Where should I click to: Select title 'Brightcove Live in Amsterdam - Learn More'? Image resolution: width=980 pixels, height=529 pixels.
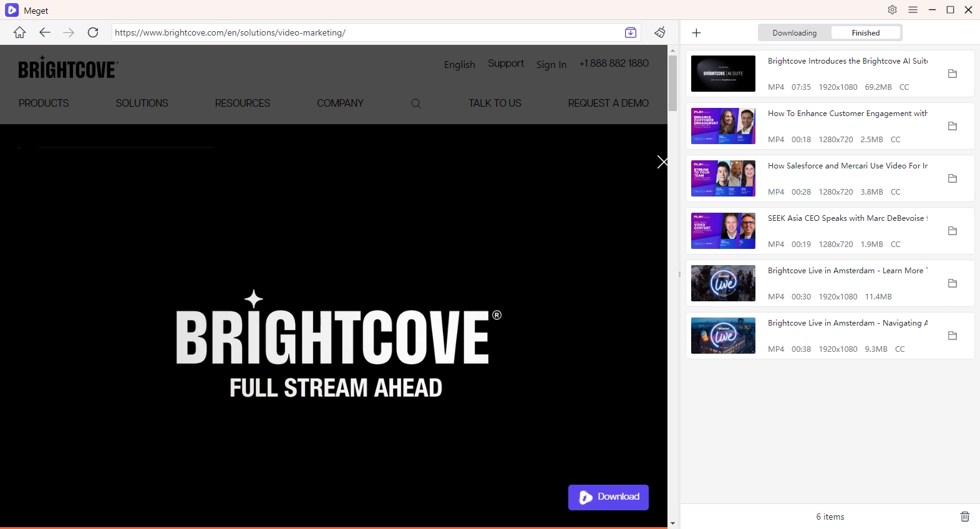[x=848, y=271]
